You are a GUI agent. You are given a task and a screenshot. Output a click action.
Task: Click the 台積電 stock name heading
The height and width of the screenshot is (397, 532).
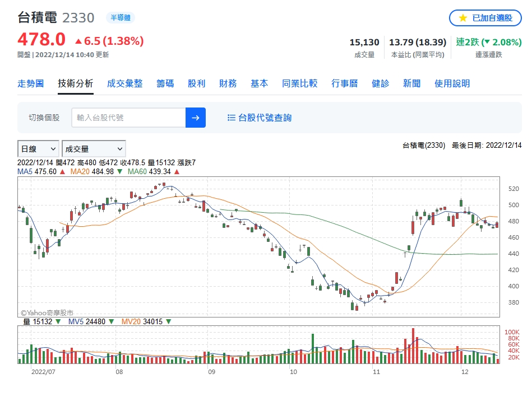click(x=38, y=17)
